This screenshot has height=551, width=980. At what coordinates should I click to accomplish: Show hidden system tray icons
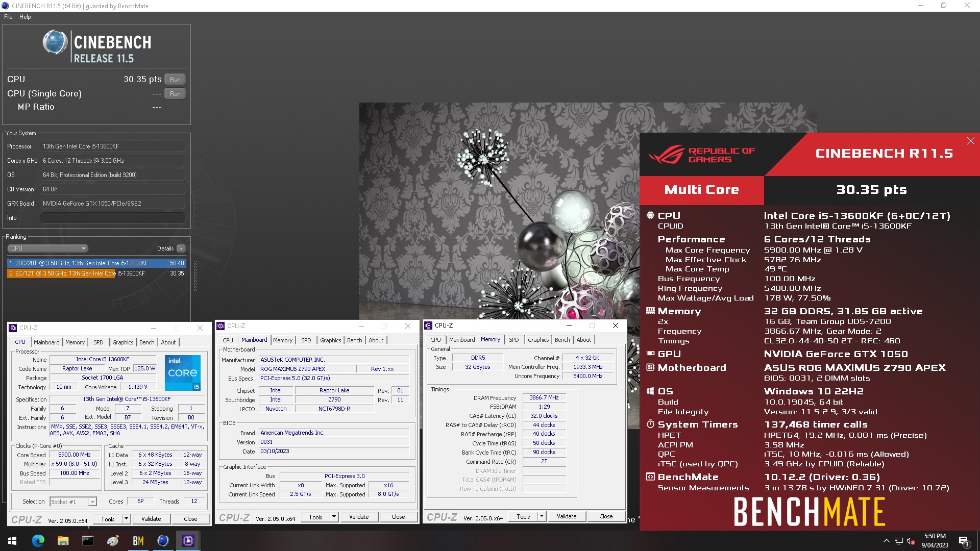point(886,541)
